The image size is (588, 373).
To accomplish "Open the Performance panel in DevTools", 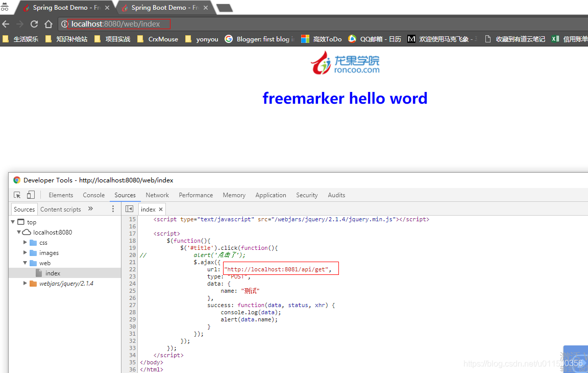I will [196, 195].
